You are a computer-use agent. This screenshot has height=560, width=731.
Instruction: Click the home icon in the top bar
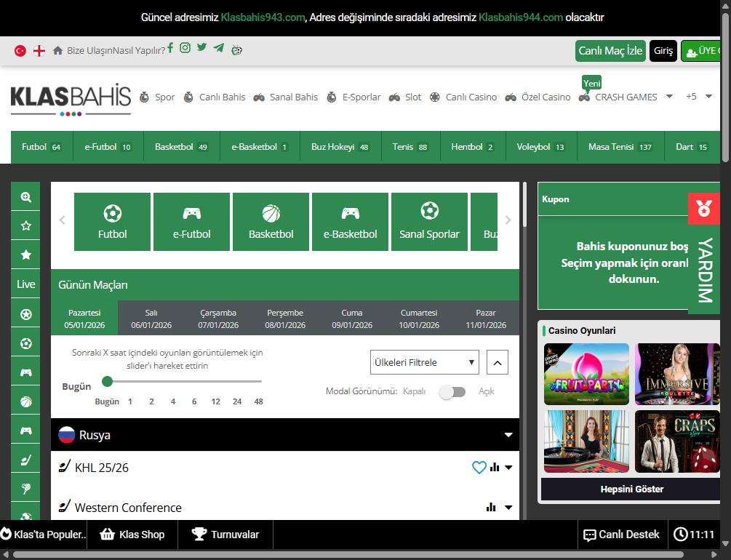(58, 51)
